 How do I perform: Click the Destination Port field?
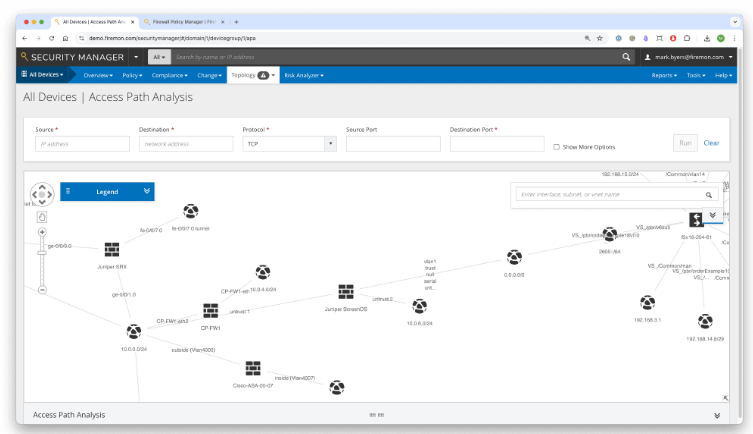point(497,144)
